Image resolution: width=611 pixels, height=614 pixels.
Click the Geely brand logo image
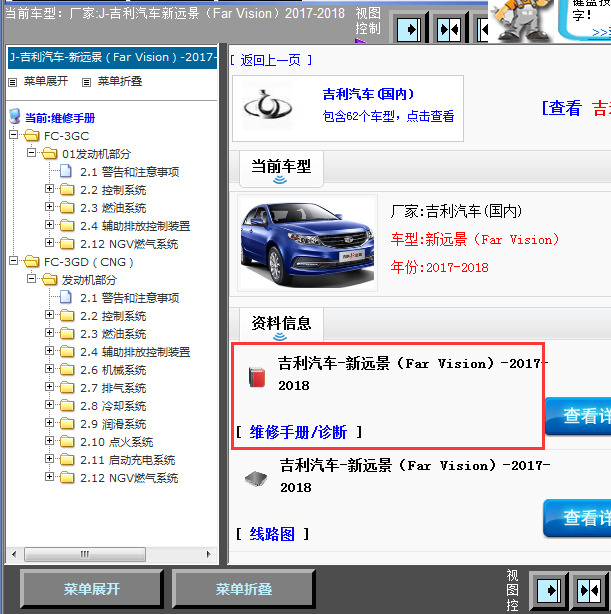[x=268, y=106]
